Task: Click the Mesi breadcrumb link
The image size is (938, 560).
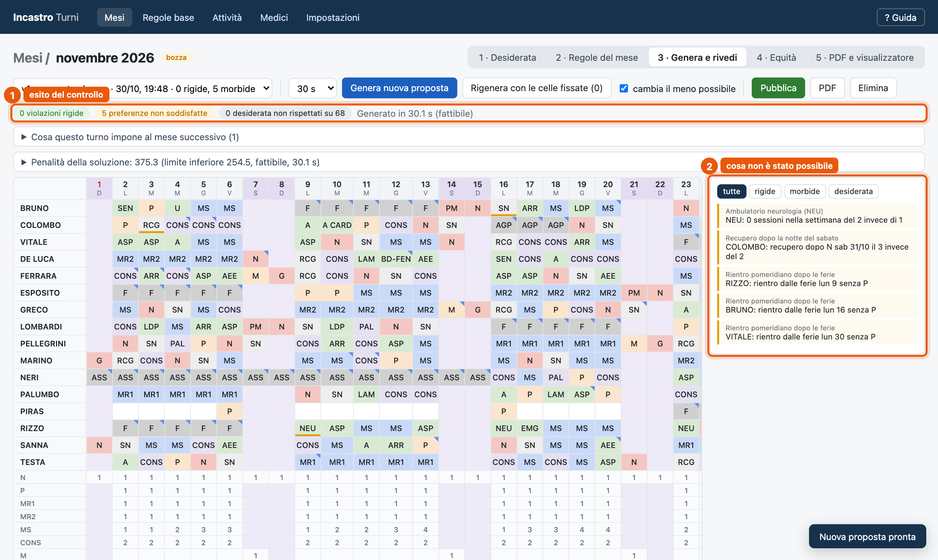Action: pos(28,58)
